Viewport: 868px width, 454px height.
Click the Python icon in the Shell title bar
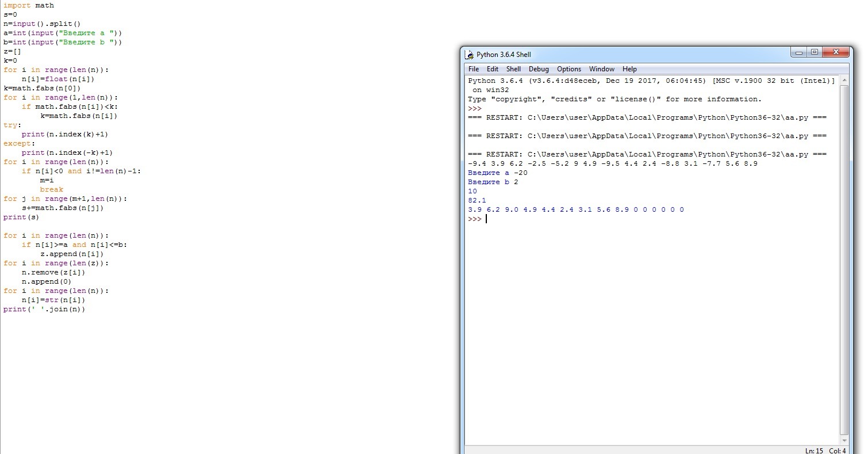[470, 55]
